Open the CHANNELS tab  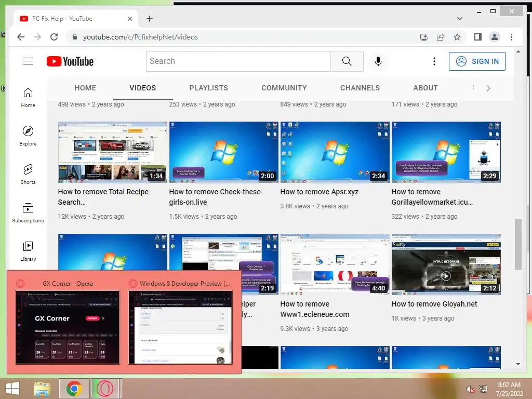360,88
